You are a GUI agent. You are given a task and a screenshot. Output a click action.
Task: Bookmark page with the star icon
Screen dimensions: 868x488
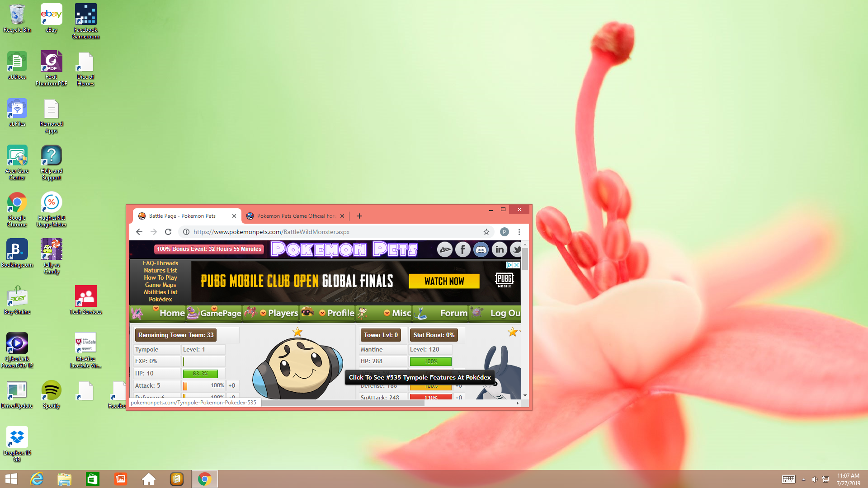[486, 232]
